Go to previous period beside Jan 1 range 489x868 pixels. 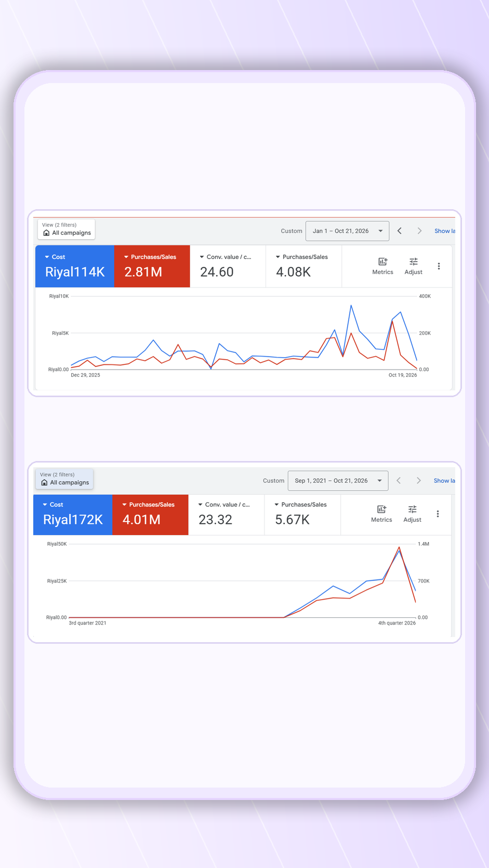tap(399, 230)
